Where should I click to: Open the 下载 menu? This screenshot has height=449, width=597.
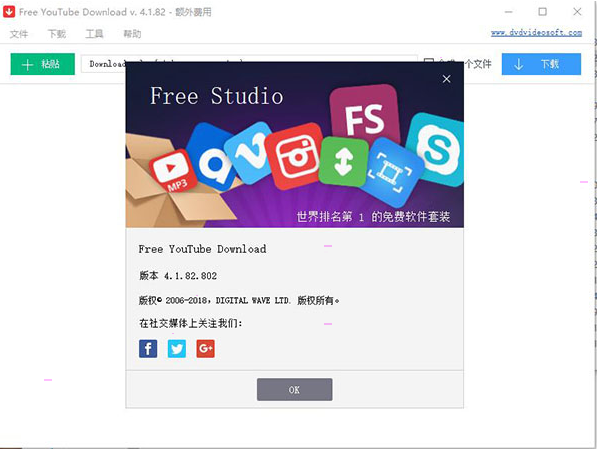pyautogui.click(x=57, y=34)
